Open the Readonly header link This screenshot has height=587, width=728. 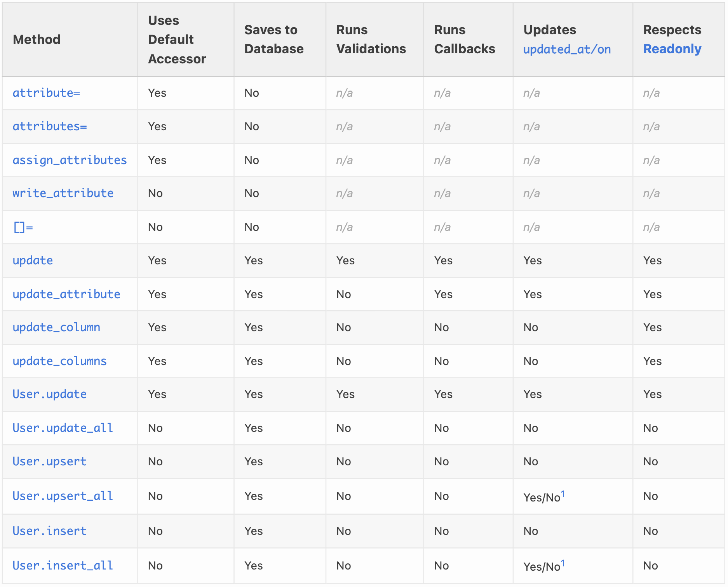tap(672, 49)
